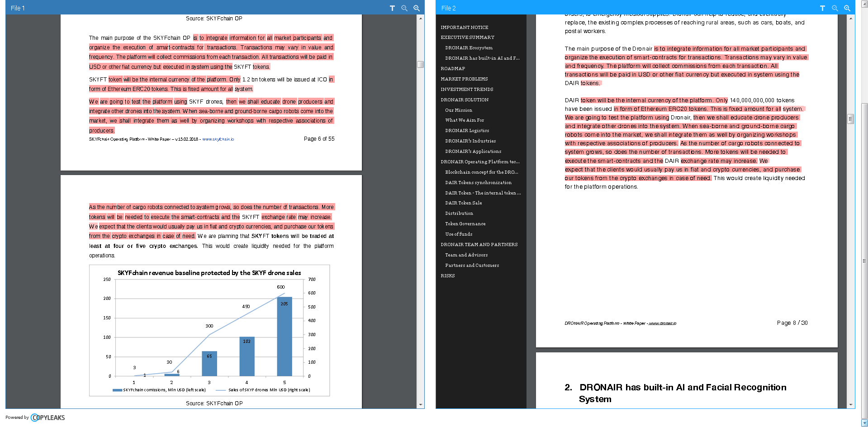
Task: Open Team and Advisors entry
Action: pyautogui.click(x=466, y=255)
